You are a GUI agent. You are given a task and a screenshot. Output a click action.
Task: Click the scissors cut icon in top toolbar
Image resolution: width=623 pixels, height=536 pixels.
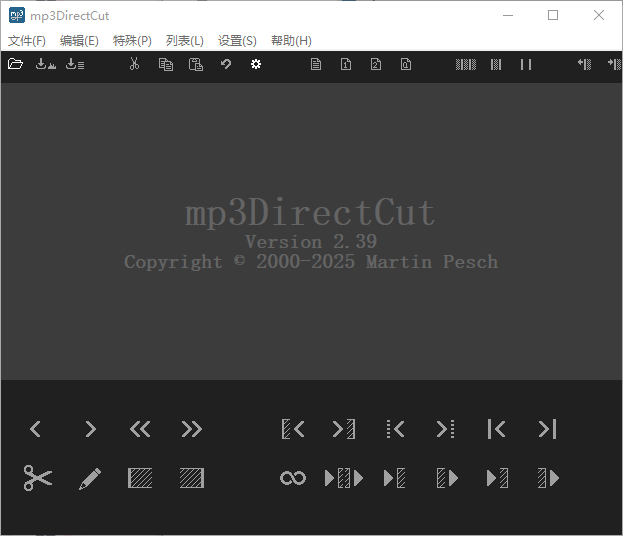coord(135,65)
